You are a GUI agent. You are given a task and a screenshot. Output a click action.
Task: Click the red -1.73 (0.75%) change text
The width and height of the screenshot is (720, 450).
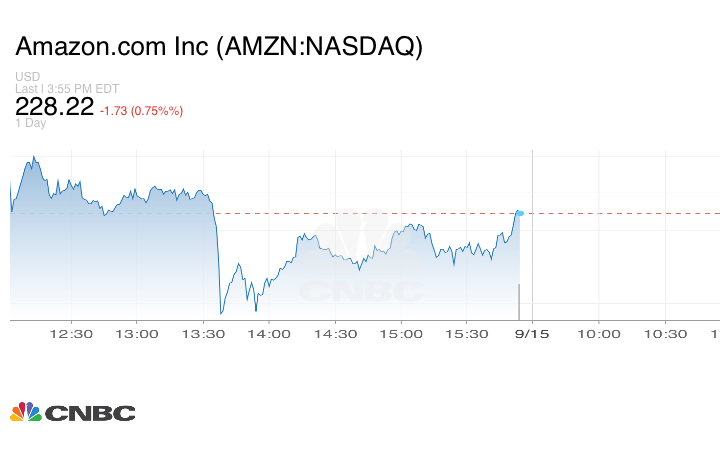click(142, 110)
